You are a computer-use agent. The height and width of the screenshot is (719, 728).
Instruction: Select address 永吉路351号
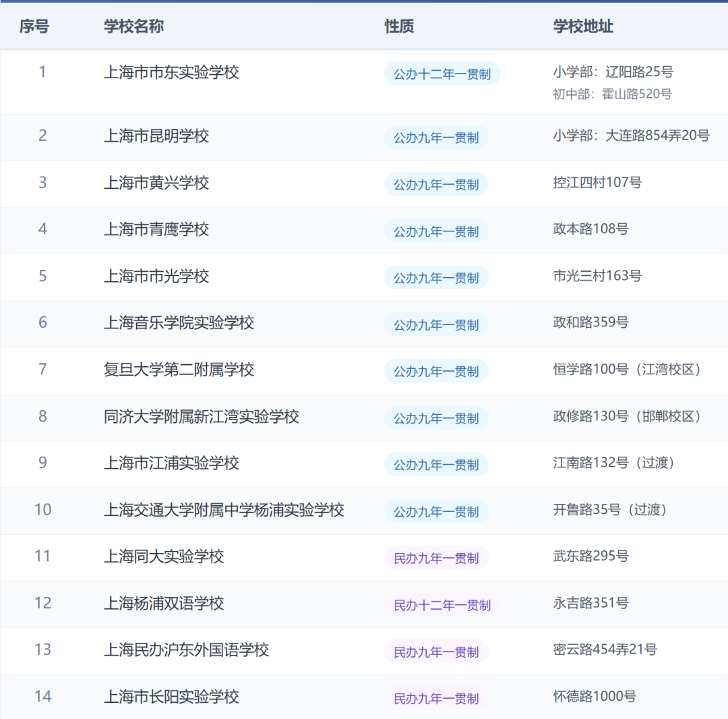590,602
